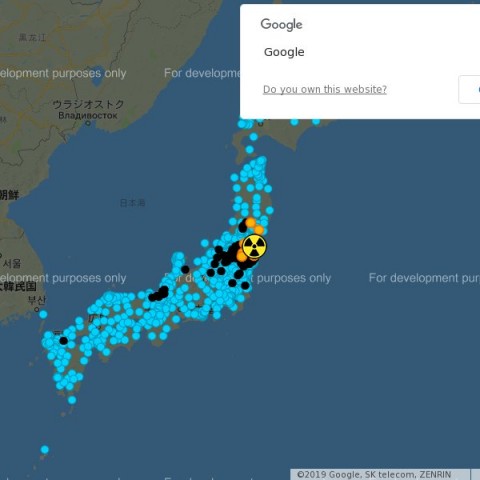Viewport: 480px width, 480px height.
Task: Select the 日本海 sea label
Action: pyautogui.click(x=132, y=202)
